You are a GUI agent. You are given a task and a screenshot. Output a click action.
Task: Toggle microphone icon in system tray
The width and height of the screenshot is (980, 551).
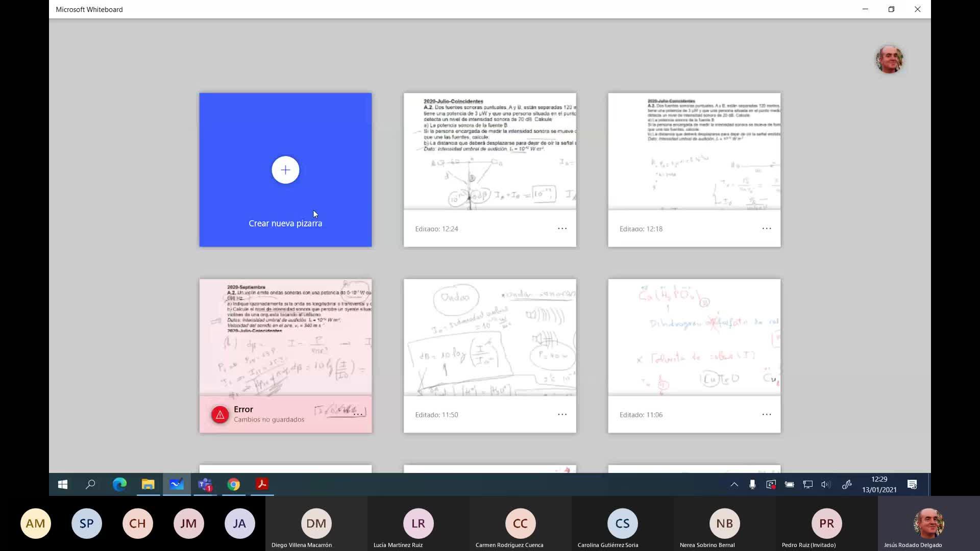(752, 484)
